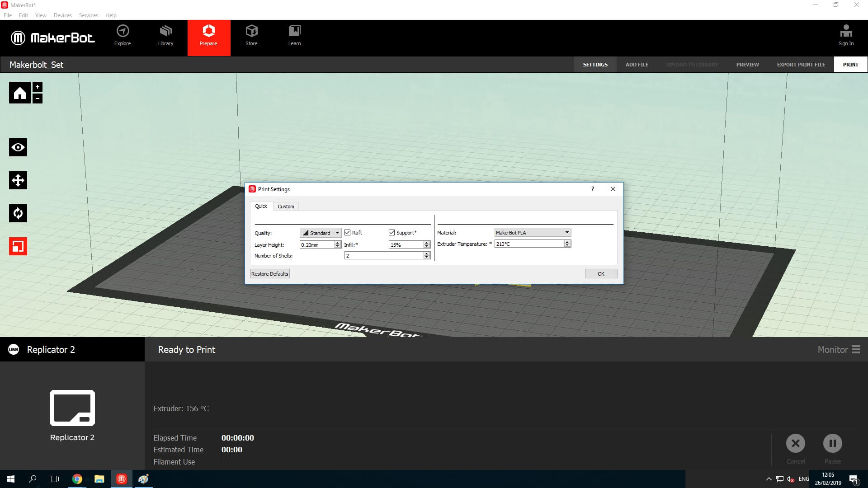This screenshot has width=868, height=488.
Task: Click the home view button
Action: [19, 93]
